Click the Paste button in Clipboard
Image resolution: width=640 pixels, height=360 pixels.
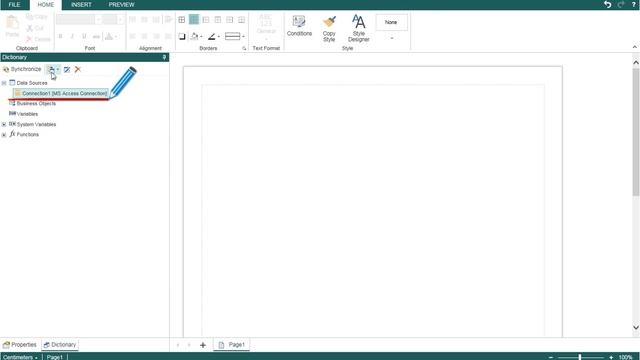pyautogui.click(x=12, y=27)
